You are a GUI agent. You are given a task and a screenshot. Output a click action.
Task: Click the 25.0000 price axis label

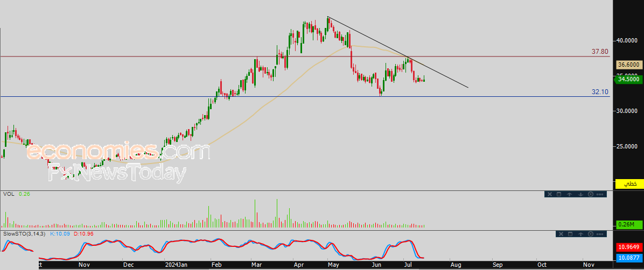click(x=627, y=146)
